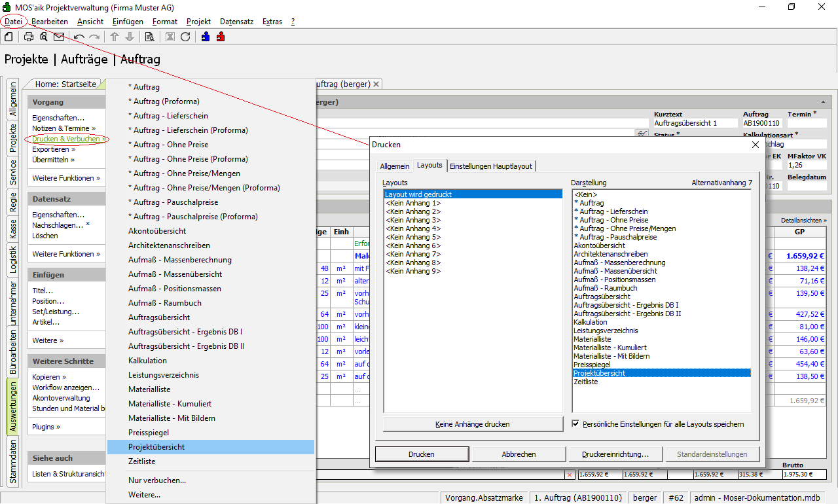Click the refresh icon in the toolbar
The width and height of the screenshot is (838, 504).
coord(185,37)
